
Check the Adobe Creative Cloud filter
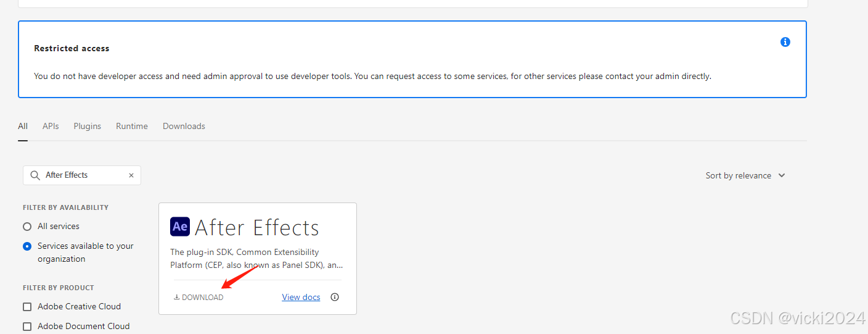point(27,307)
